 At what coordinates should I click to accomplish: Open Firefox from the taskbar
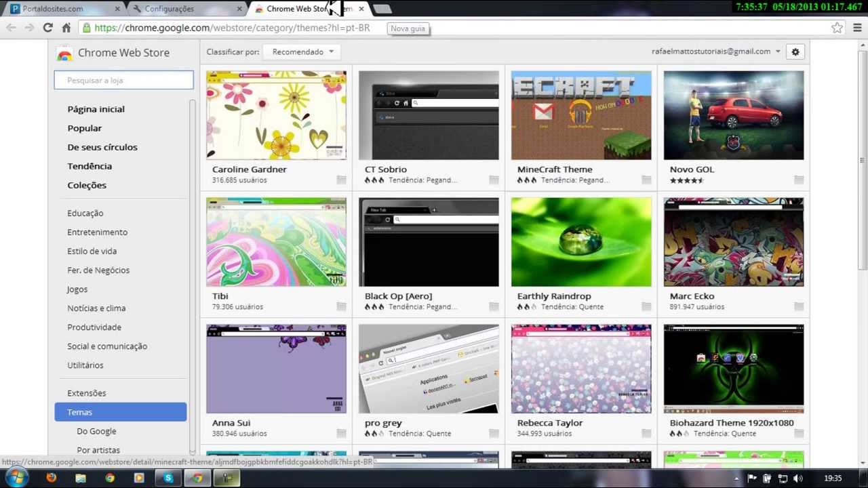coord(51,478)
